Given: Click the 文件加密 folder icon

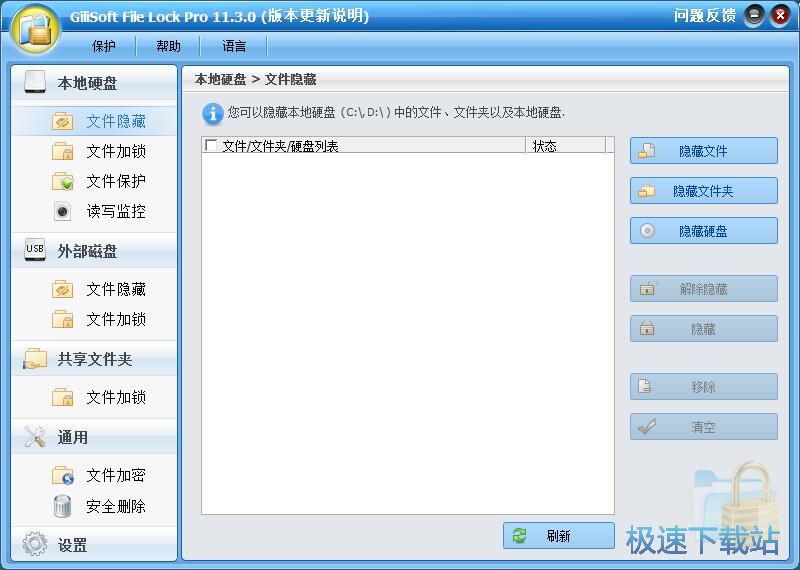Looking at the screenshot, I should tap(63, 476).
